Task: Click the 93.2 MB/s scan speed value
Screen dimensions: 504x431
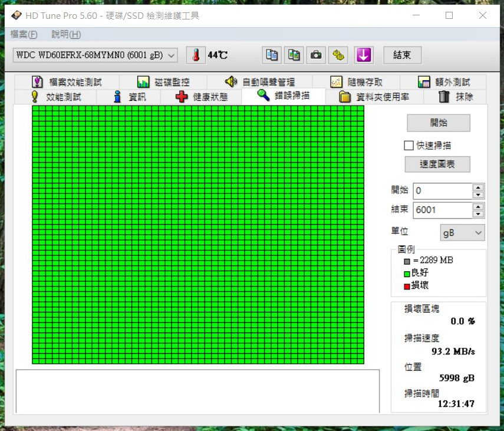Action: (x=453, y=351)
